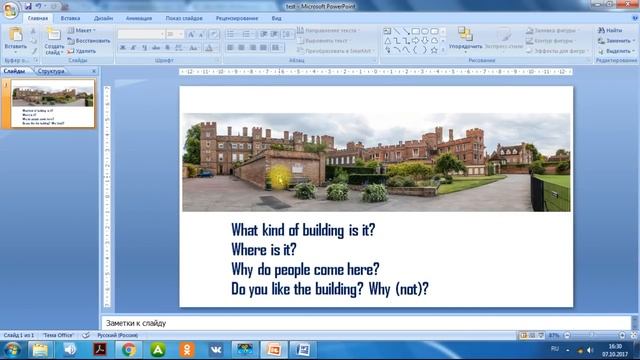This screenshot has height=360, width=640.
Task: Align text right in paragraph group
Action: click(253, 48)
